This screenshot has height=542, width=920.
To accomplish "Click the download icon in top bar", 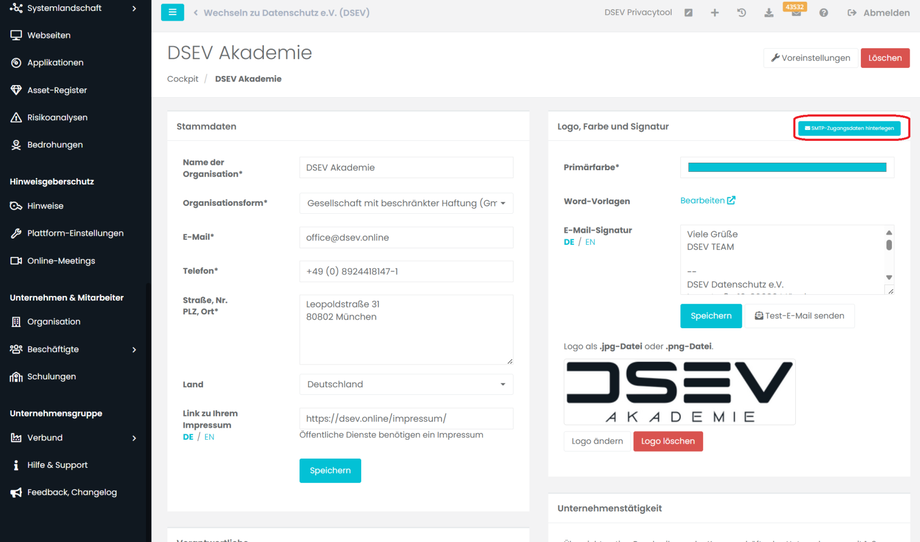I will tap(768, 13).
